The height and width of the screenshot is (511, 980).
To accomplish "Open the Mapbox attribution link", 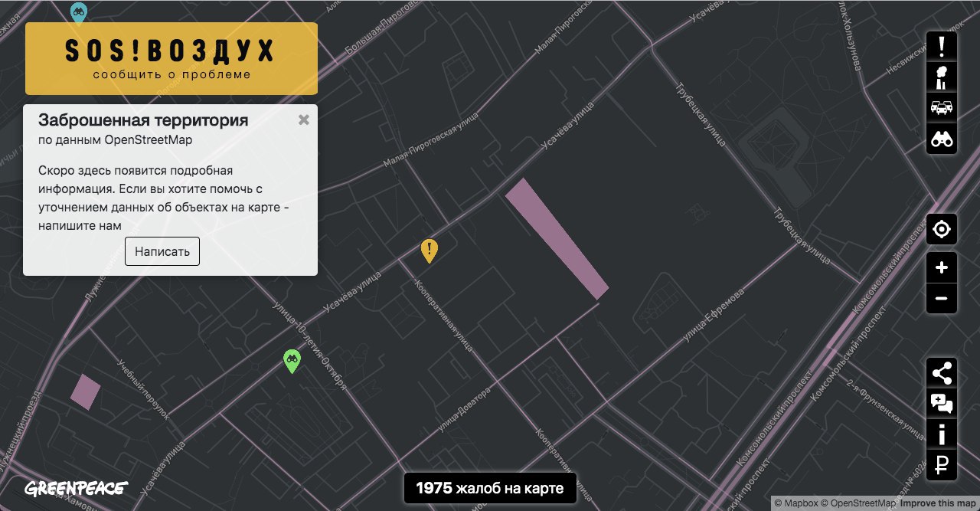I will pos(795,503).
